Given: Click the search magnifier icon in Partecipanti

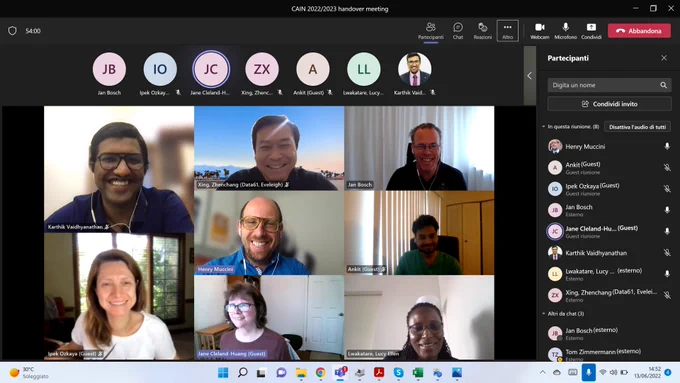Looking at the screenshot, I should coord(664,85).
